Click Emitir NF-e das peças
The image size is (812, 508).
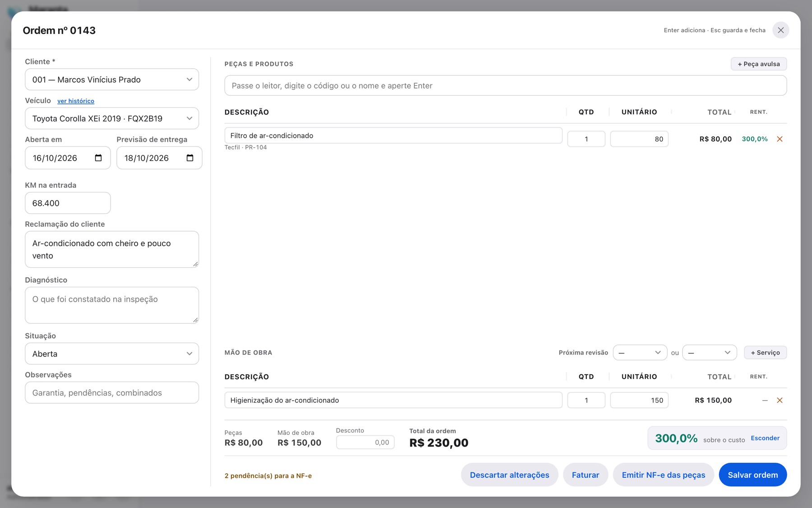(663, 475)
